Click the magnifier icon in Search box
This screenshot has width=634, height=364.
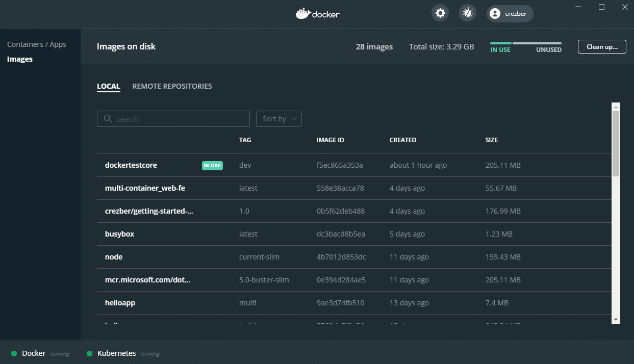(108, 119)
